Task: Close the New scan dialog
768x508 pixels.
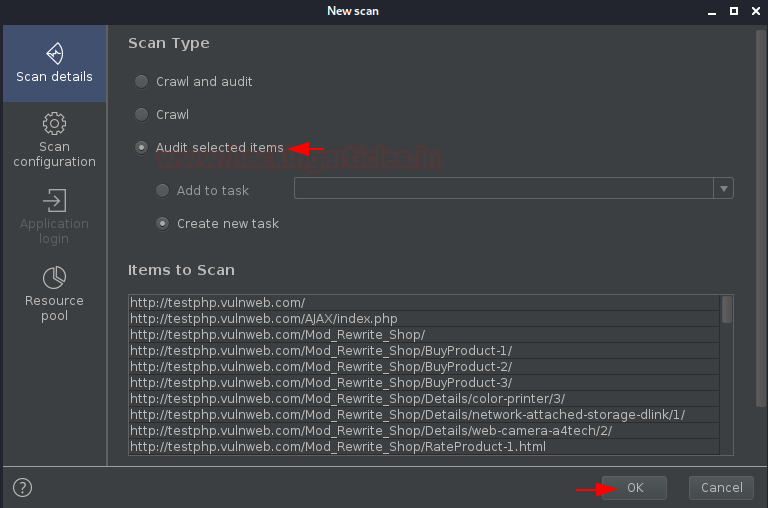Action: pyautogui.click(x=756, y=11)
